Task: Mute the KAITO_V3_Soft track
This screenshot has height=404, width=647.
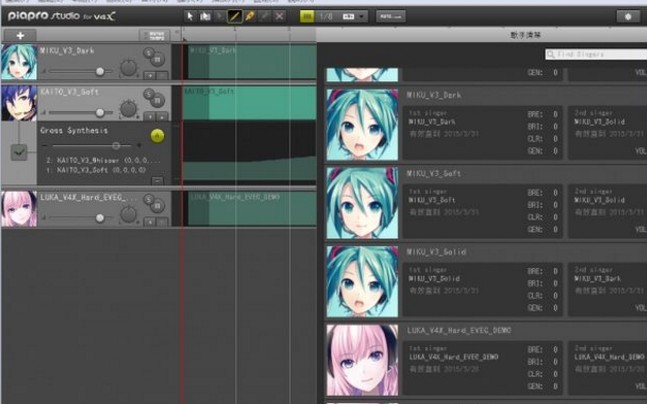Action: point(159,101)
